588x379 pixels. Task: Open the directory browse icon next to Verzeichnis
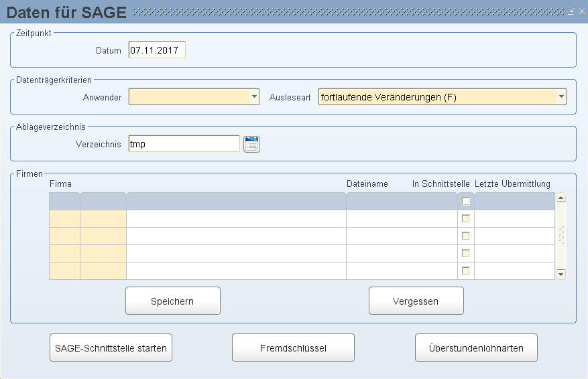(251, 144)
